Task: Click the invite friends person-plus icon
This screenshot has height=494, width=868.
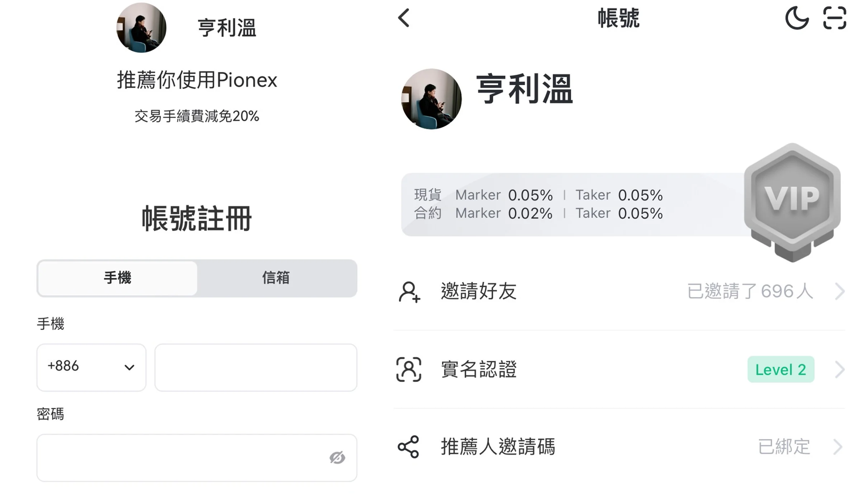Action: tap(409, 292)
